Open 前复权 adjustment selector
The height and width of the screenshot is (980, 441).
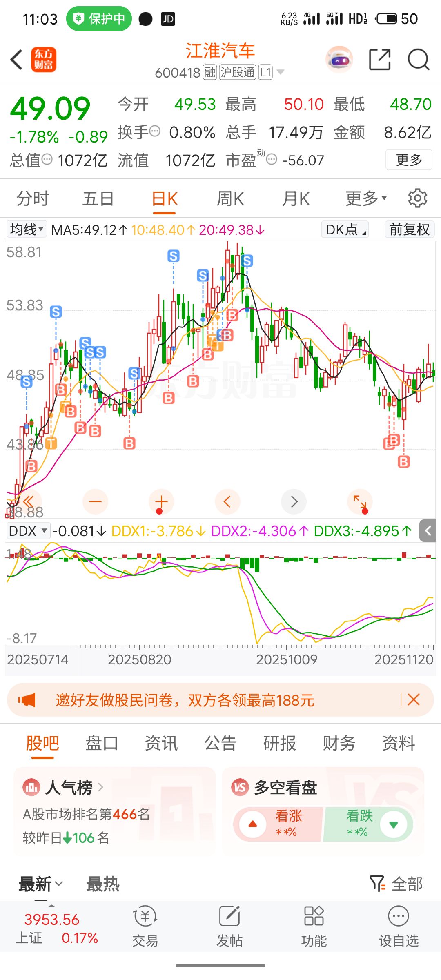point(410,229)
